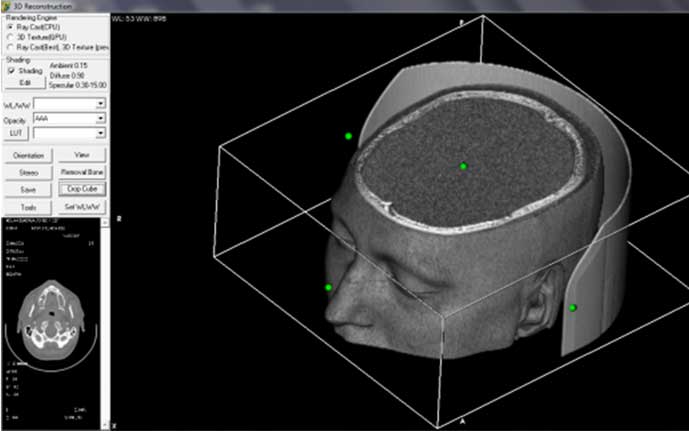Click the Save button
Screen dimensions: 689x431
[28, 189]
